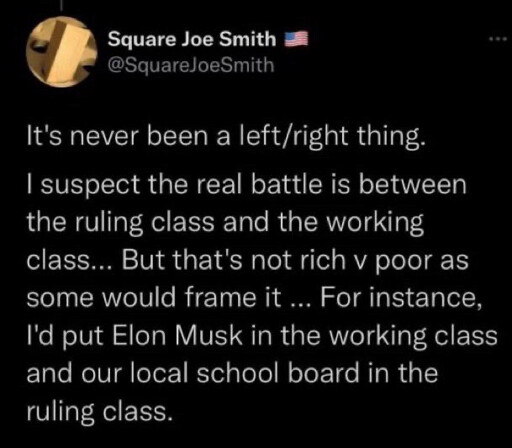Viewport: 512px width, 448px height.
Task: Click the American flag emoji beside name
Action: [296, 39]
